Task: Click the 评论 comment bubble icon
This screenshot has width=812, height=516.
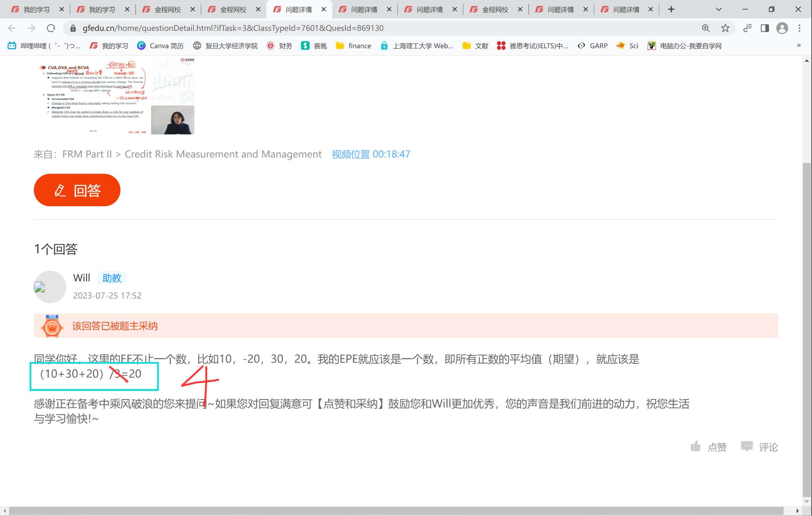Action: pos(747,446)
